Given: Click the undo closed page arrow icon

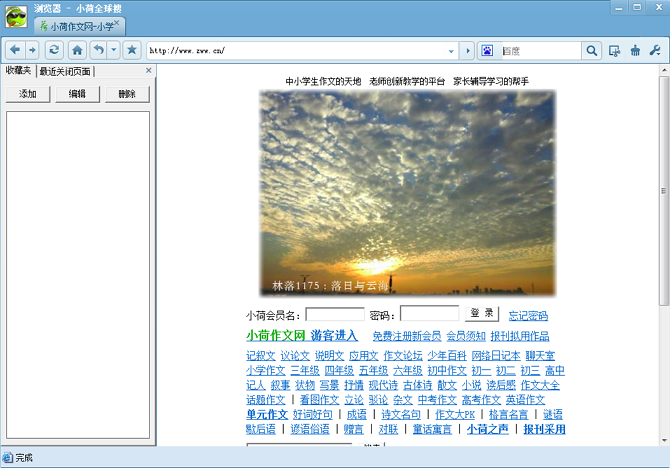Looking at the screenshot, I should pyautogui.click(x=99, y=50).
